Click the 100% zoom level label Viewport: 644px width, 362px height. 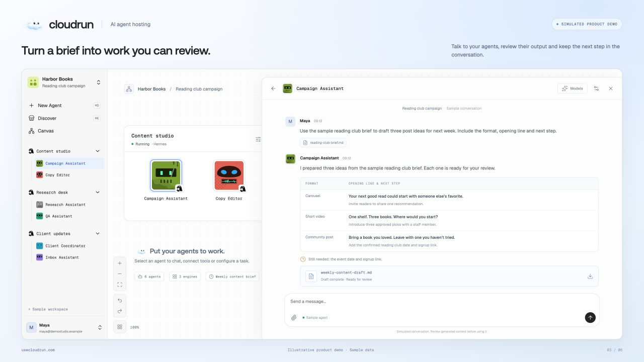click(135, 327)
